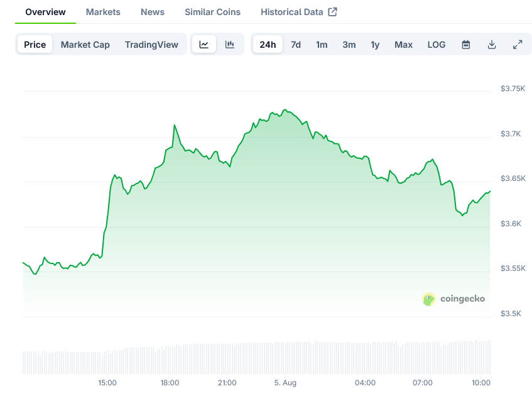Toggle the LOG scale option
Viewport: 532px width, 396px height.
click(437, 45)
